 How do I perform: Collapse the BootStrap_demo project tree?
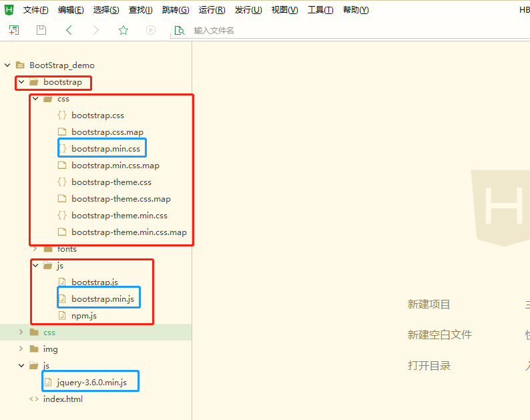pyautogui.click(x=7, y=65)
